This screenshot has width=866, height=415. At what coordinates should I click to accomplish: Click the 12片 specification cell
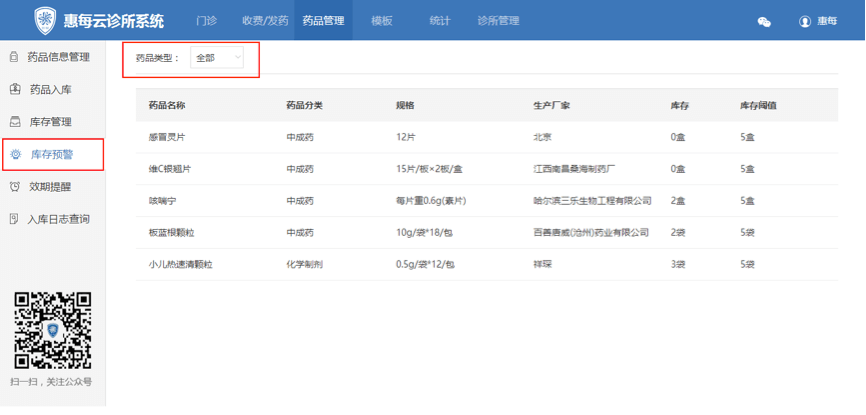coord(405,137)
